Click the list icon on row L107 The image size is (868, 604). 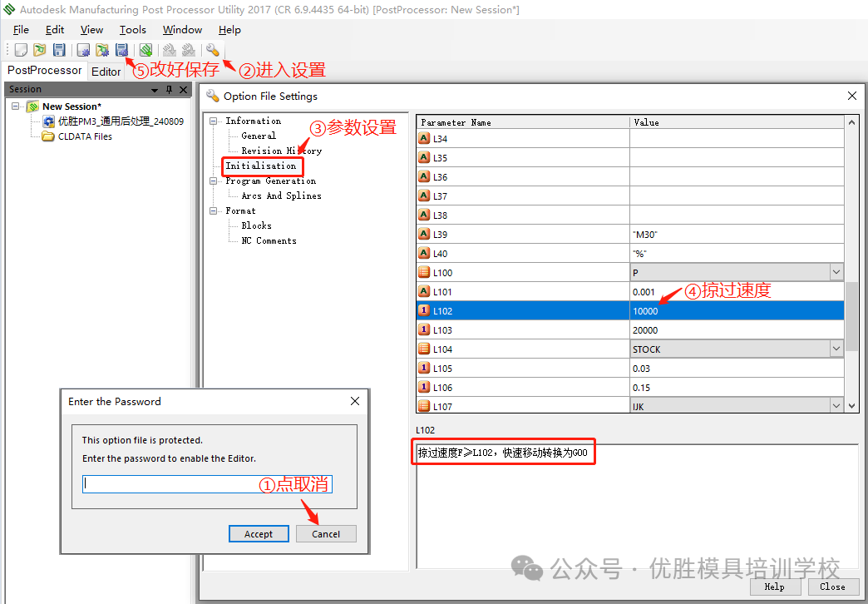(x=424, y=406)
